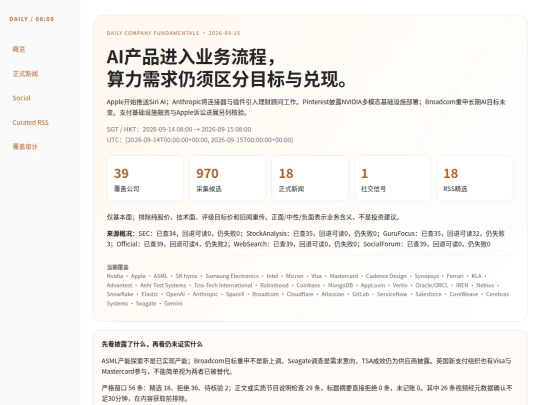Click Cadence Design in coverage list

pos(386,276)
